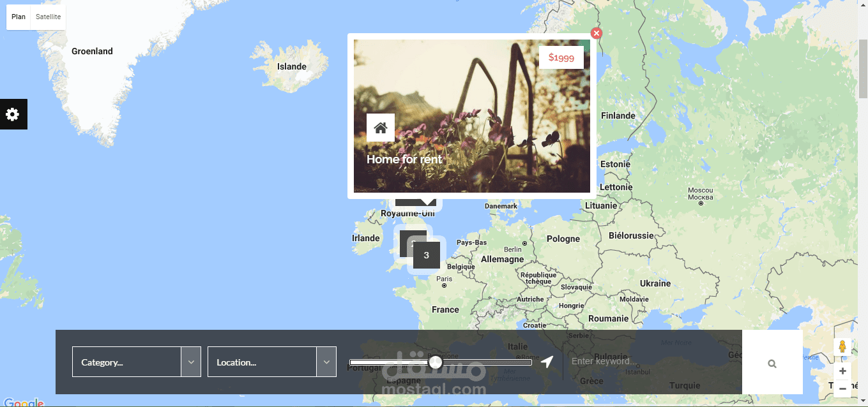
Task: Open the Home for rent title link
Action: pos(404,159)
